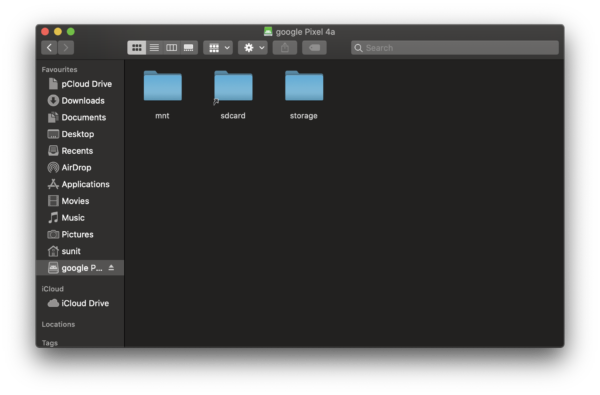Open Applications in the sidebar
600x395 pixels.
pos(80,184)
